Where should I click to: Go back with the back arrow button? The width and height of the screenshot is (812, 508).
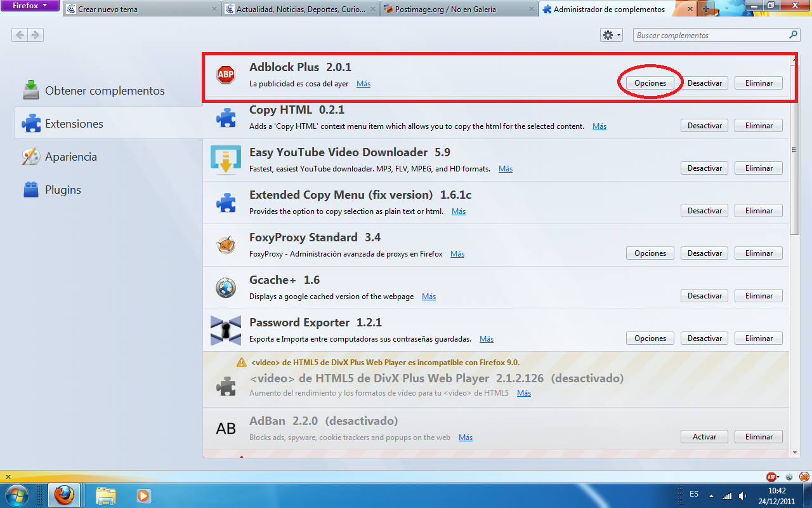tap(20, 35)
